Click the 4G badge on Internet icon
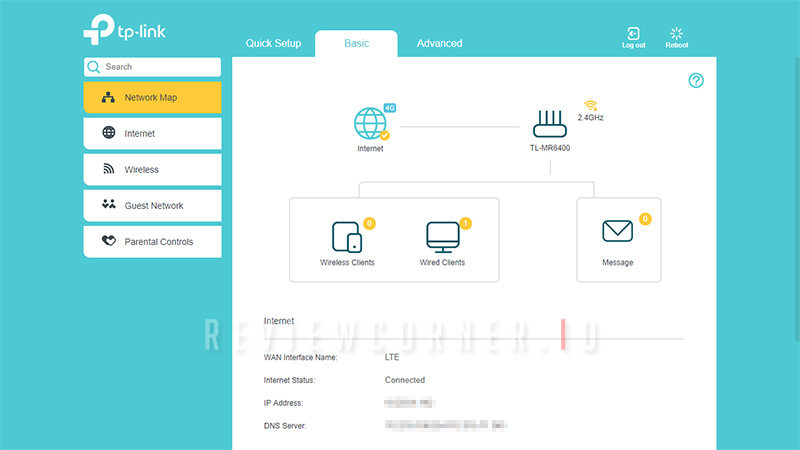The width and height of the screenshot is (800, 450). (x=390, y=108)
